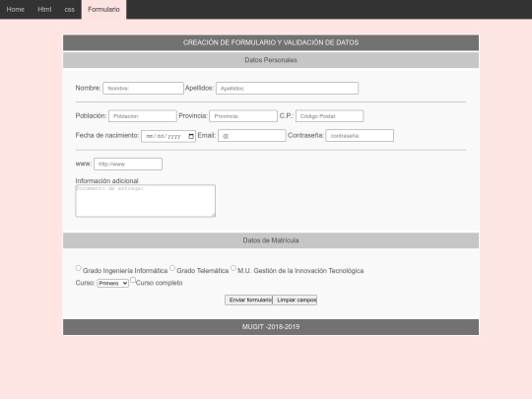This screenshot has width=532, height=399.
Task: Focus the Nombre input field
Action: coord(143,89)
